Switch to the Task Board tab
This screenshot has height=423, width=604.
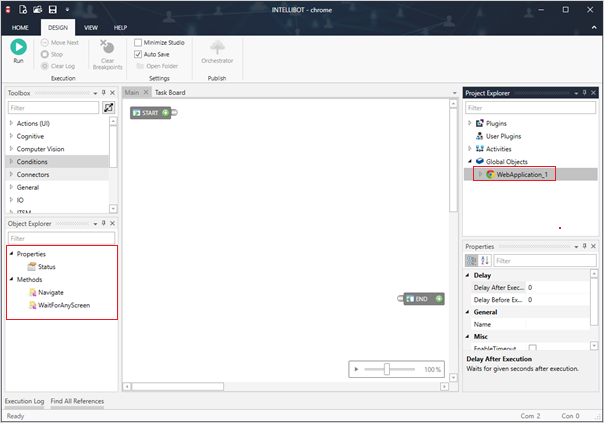tap(170, 92)
